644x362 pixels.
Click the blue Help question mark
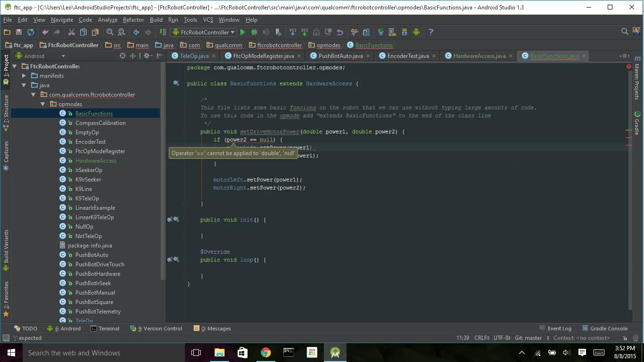pos(431,32)
